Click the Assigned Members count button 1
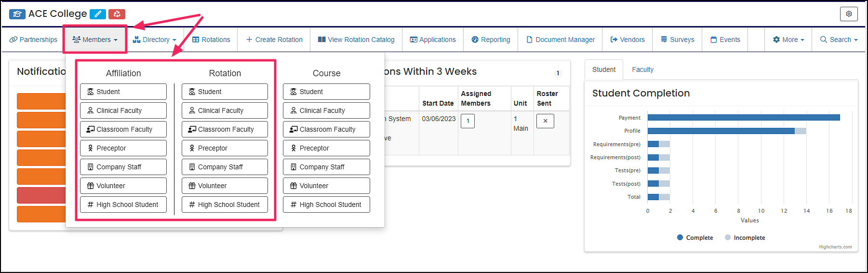This screenshot has width=868, height=273. click(467, 121)
